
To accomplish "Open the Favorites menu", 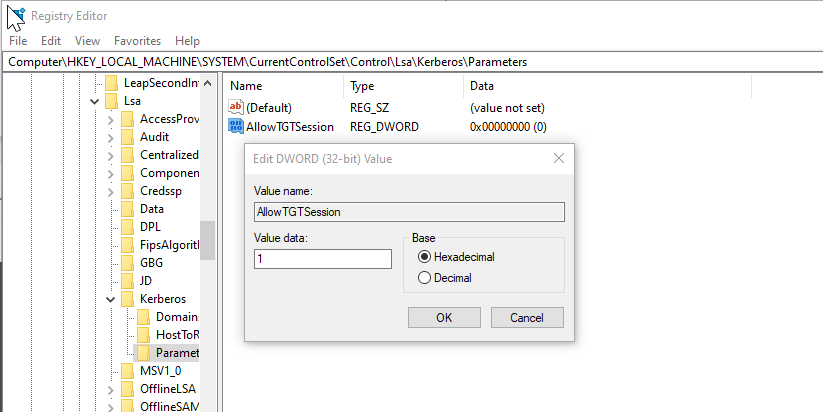I will pyautogui.click(x=138, y=40).
